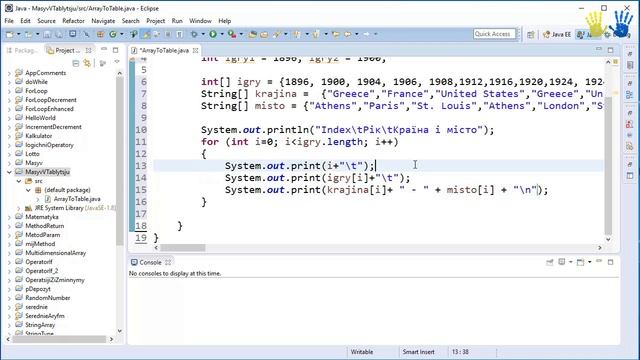
Task: Click the Save toolbar icon
Action: [47, 34]
